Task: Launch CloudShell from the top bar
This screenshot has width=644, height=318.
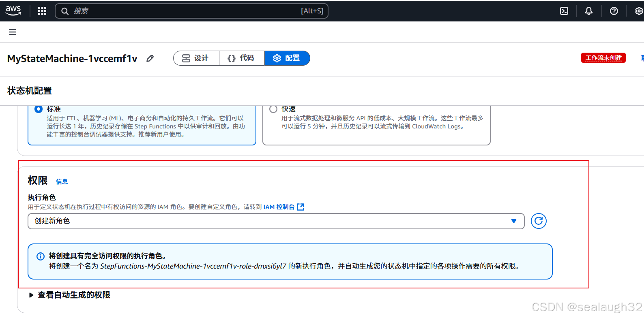Action: tap(564, 11)
